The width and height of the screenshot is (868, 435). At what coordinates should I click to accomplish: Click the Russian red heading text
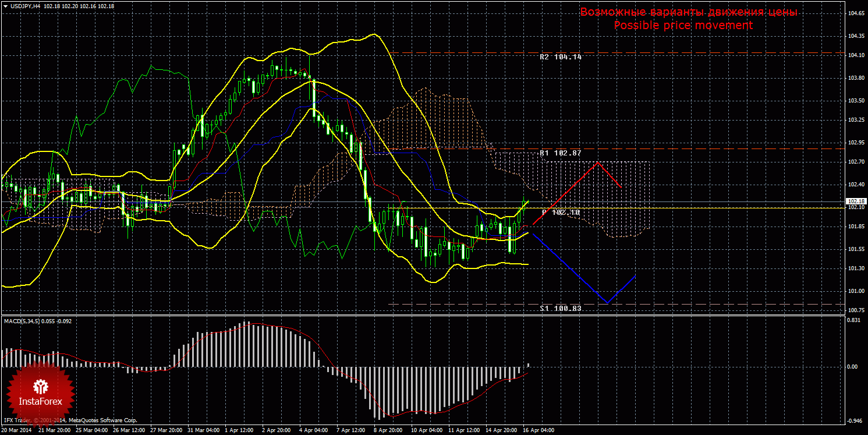[688, 12]
